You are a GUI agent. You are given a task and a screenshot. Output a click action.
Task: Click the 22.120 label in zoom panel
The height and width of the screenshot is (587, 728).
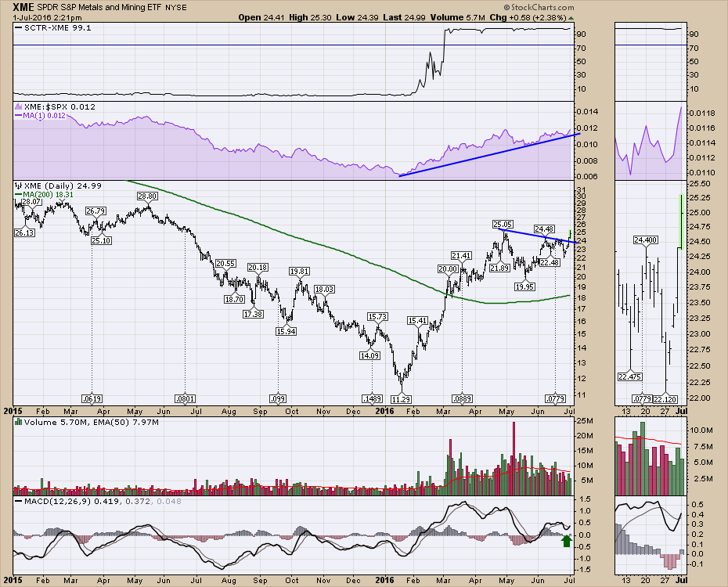point(665,399)
